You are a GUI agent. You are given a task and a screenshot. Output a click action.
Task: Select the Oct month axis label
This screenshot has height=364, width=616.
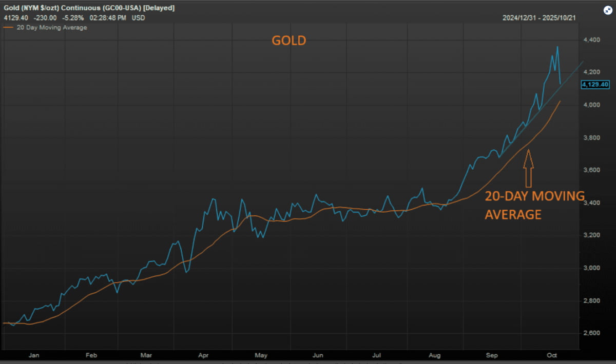point(552,355)
